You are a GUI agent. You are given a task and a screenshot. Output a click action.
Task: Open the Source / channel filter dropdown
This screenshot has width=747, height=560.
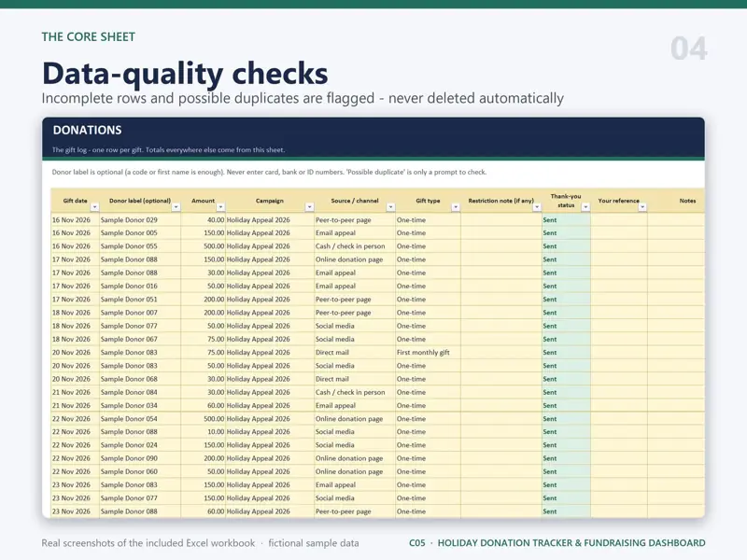[x=390, y=207]
